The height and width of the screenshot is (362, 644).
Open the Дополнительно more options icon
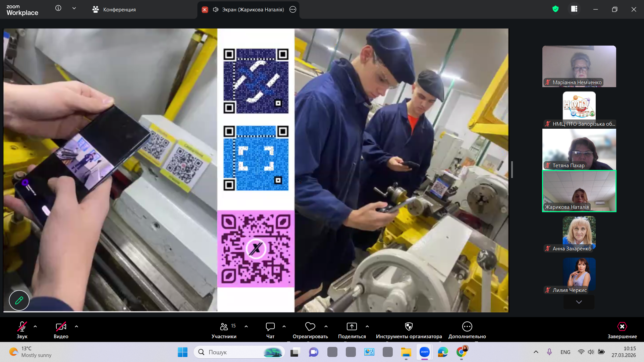[x=467, y=326]
